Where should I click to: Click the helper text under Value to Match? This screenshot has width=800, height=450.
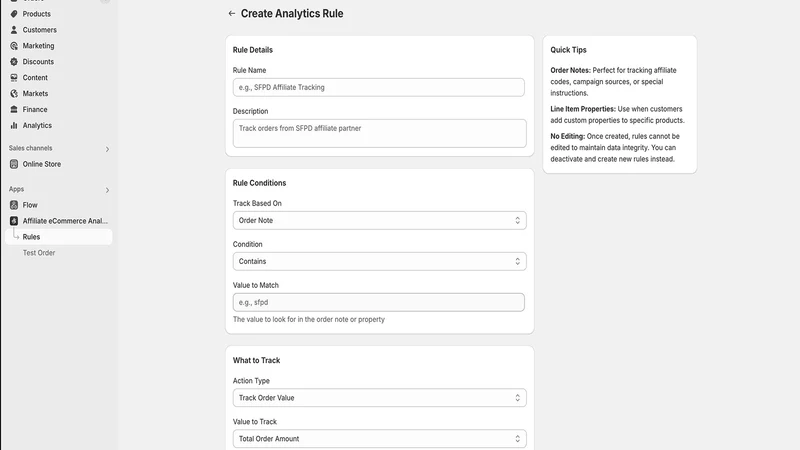click(x=309, y=319)
